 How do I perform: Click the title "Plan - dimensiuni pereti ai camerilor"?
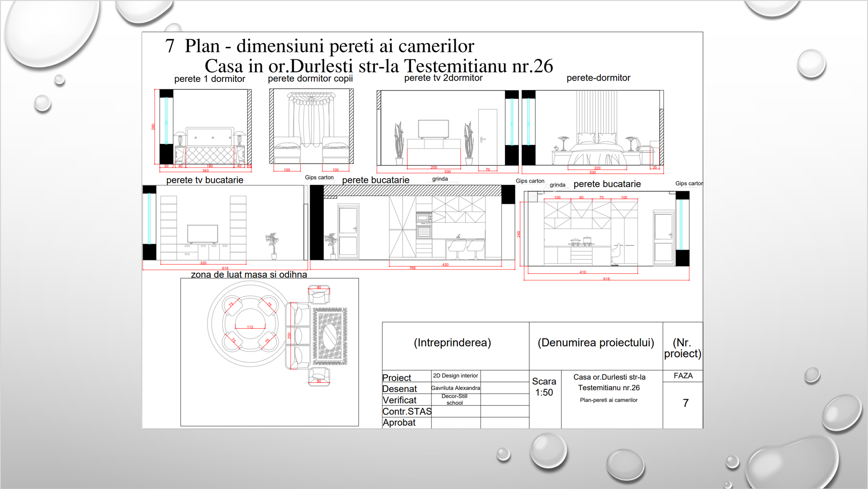click(329, 46)
